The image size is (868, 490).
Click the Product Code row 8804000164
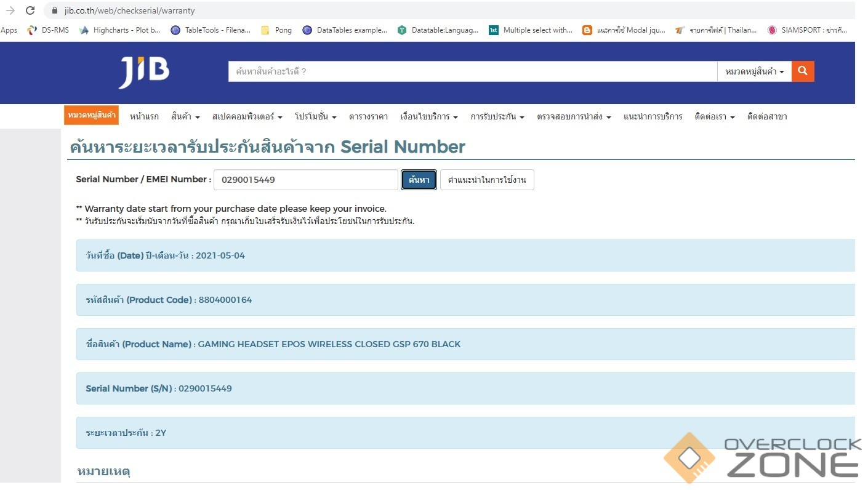[465, 300]
